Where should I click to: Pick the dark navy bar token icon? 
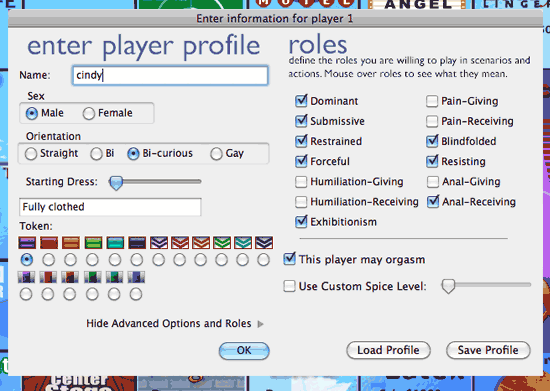tap(137, 243)
